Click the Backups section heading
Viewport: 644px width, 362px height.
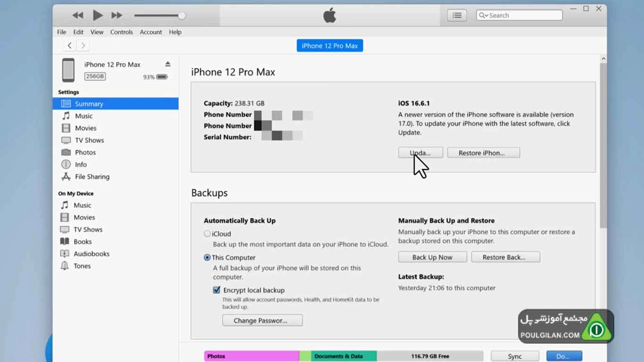(209, 193)
